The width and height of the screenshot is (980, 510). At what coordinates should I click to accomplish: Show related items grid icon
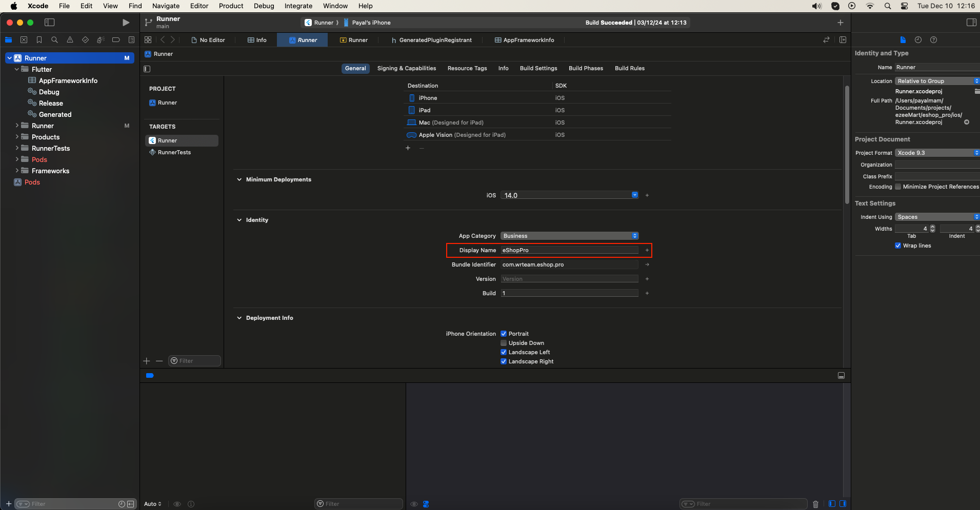(148, 40)
